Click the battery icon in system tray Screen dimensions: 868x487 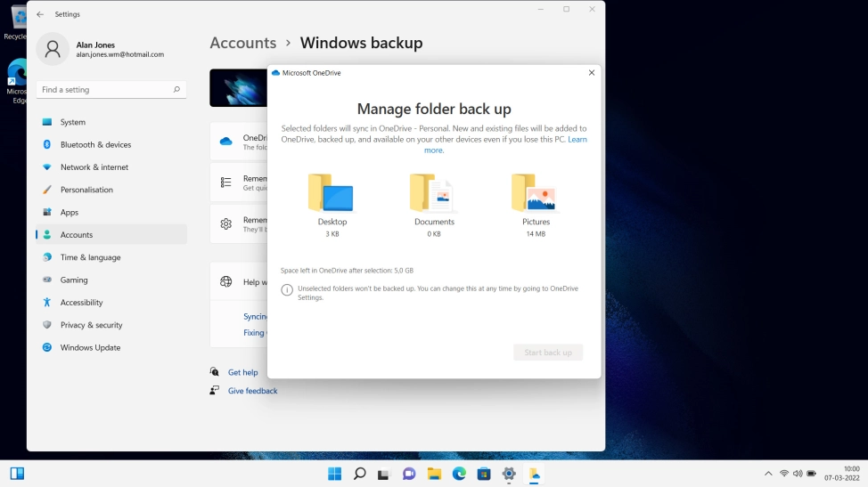(x=812, y=474)
